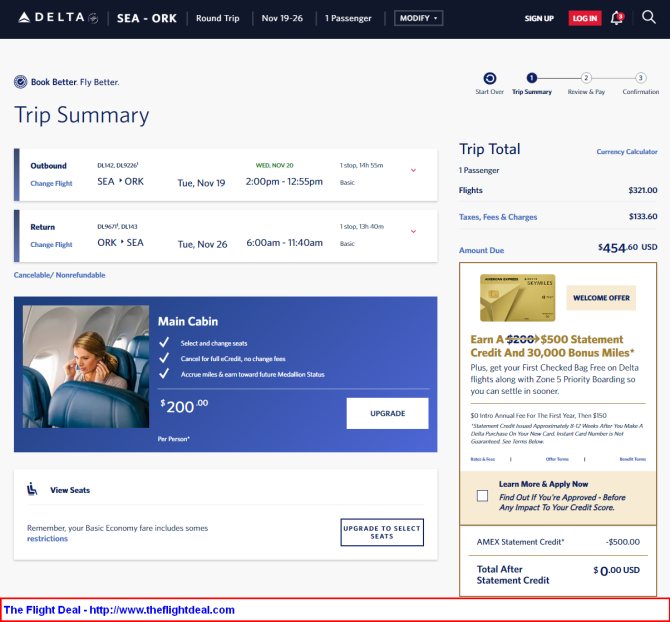Click Change Flight for Outbound
The height and width of the screenshot is (622, 670).
[51, 183]
